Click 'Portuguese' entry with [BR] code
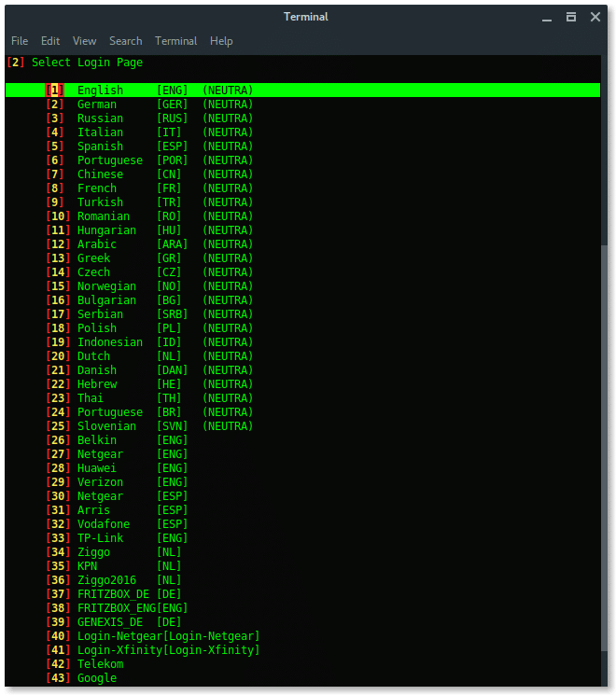The image size is (616, 695). coord(110,412)
